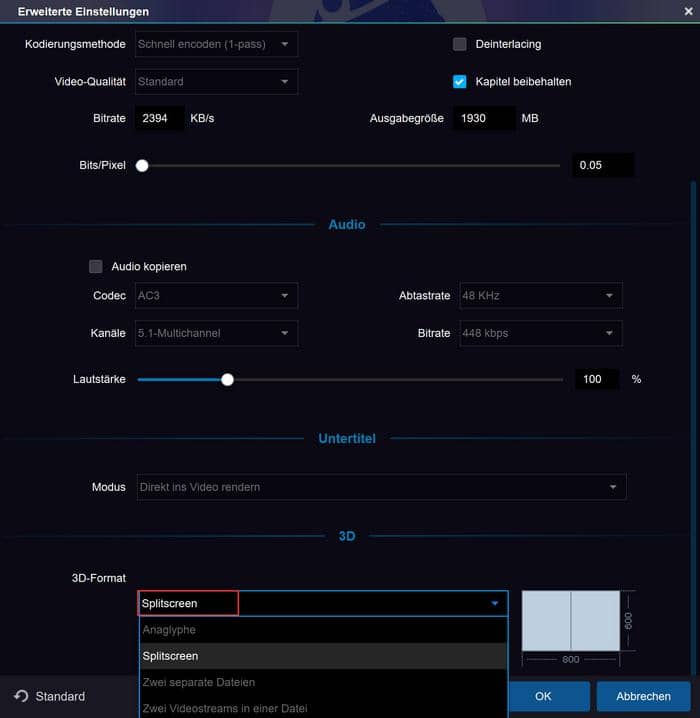
Task: Click the Lautstärke slider handle
Action: [227, 379]
